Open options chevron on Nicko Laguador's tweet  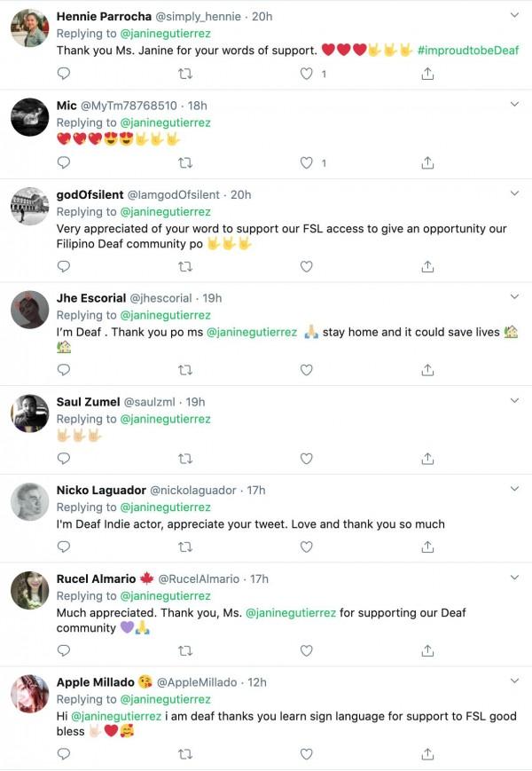pos(515,489)
